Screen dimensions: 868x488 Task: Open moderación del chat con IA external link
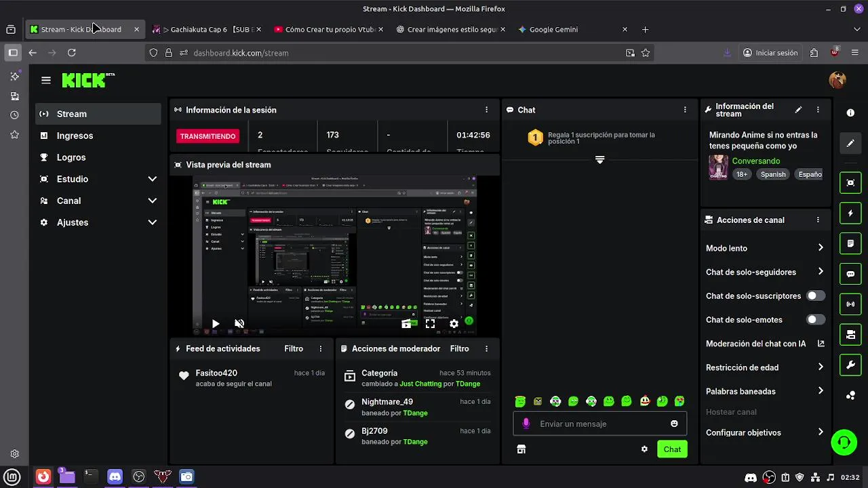tap(821, 344)
